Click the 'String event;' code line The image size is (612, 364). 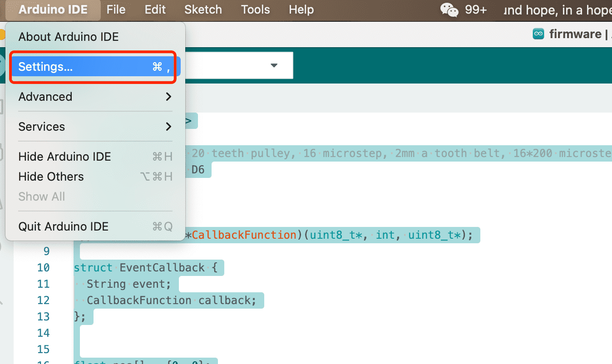129,284
